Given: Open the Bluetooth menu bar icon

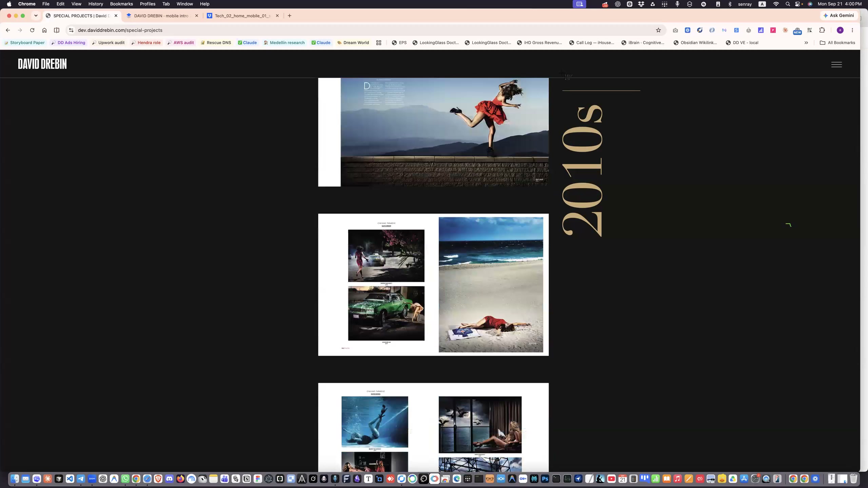Looking at the screenshot, I should click(x=730, y=4).
